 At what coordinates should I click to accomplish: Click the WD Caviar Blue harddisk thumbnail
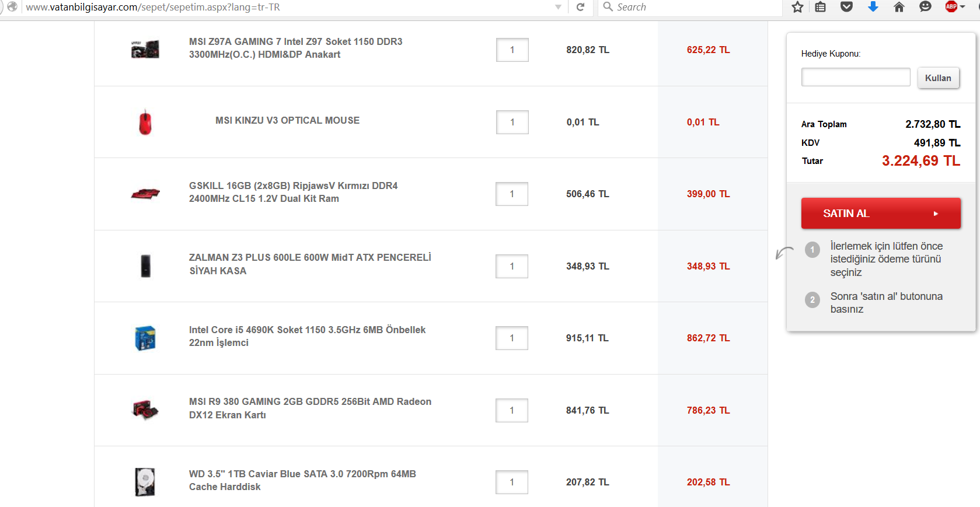[x=145, y=482]
